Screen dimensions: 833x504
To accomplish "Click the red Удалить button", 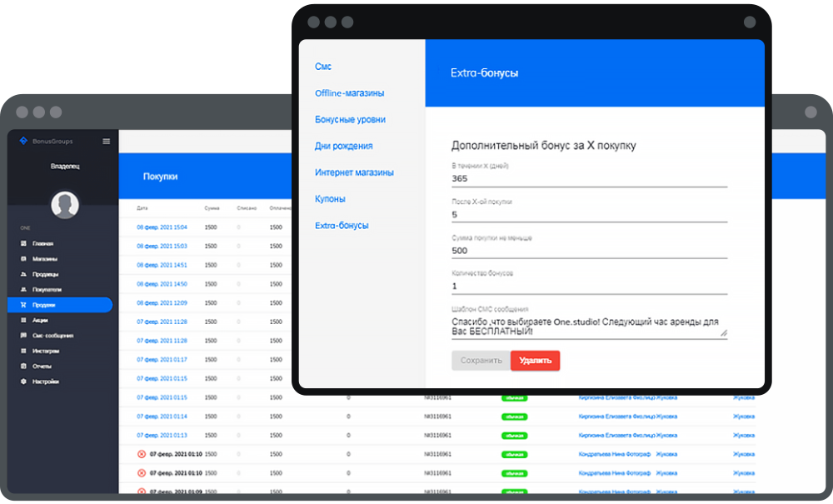I will click(x=535, y=361).
